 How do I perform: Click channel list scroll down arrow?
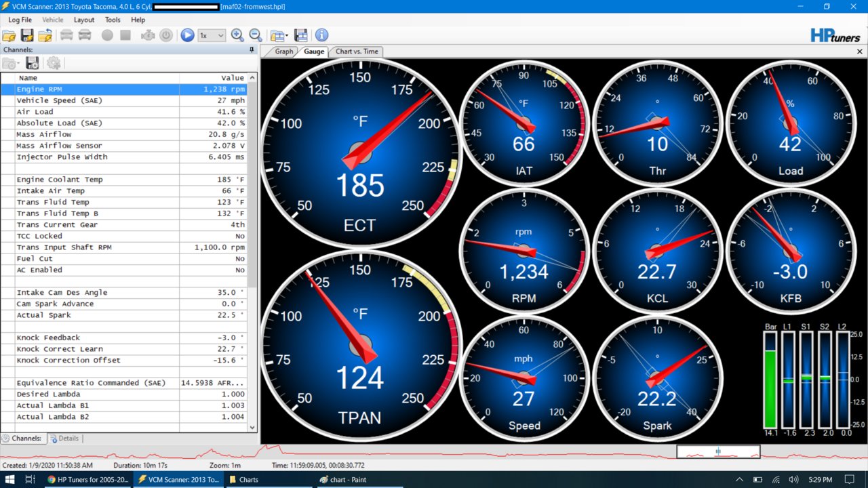click(x=252, y=428)
